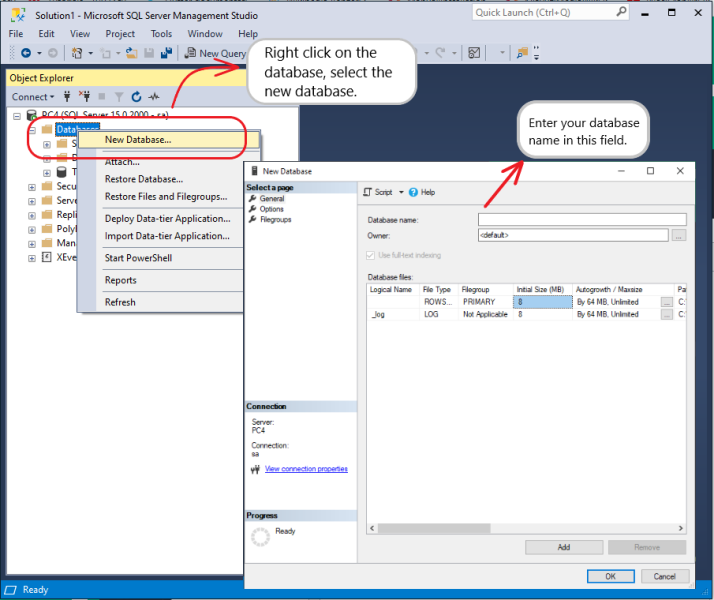The image size is (714, 600).
Task: Expand the Secu... folder tree node
Action: (31, 187)
